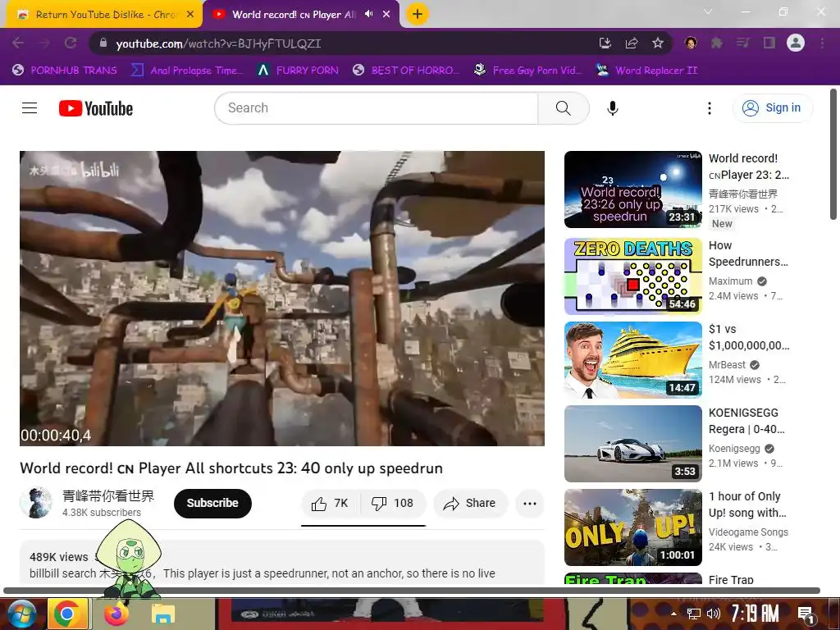Focus the YouTube search field
Screen dimensions: 840x630
[x=376, y=108]
